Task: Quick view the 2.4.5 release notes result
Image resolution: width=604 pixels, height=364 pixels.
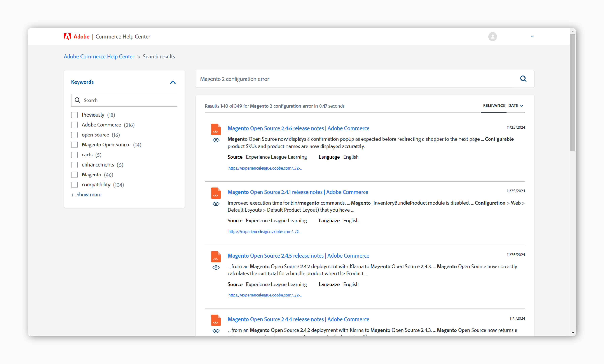Action: [x=216, y=267]
